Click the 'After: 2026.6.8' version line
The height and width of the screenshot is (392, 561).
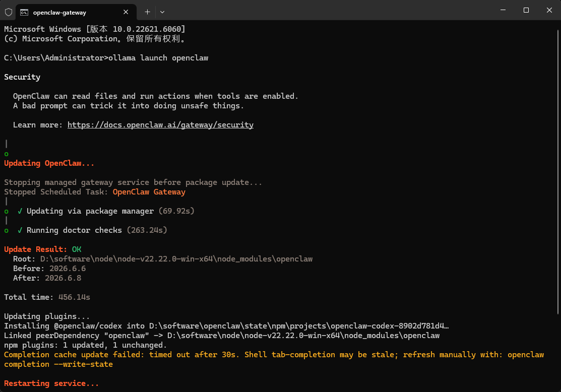coord(47,278)
